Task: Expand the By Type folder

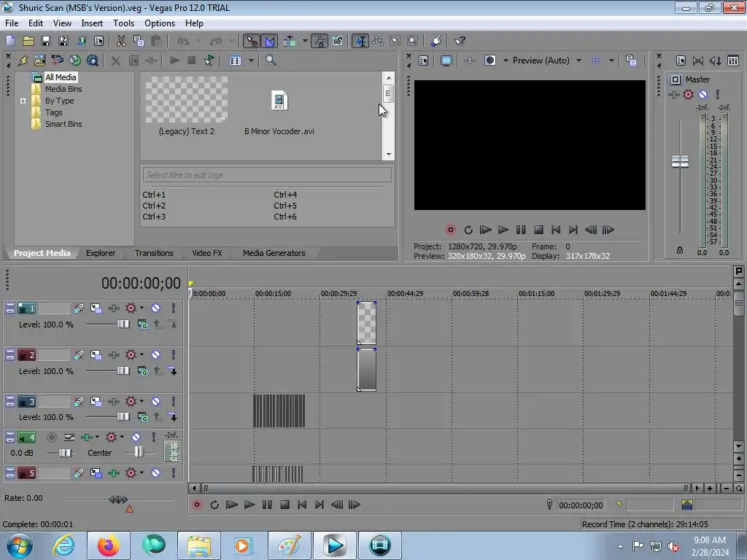Action: point(23,101)
